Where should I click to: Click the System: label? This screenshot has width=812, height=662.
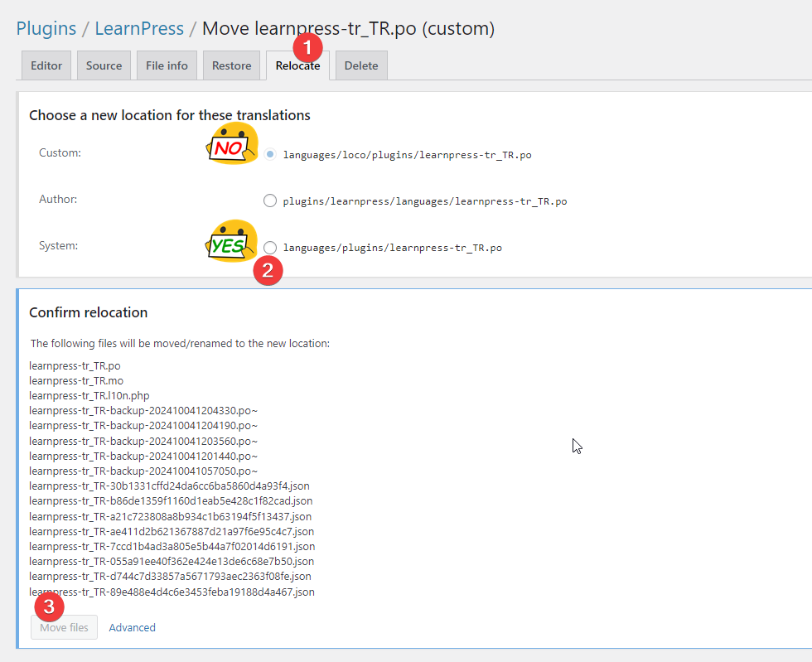pos(59,245)
